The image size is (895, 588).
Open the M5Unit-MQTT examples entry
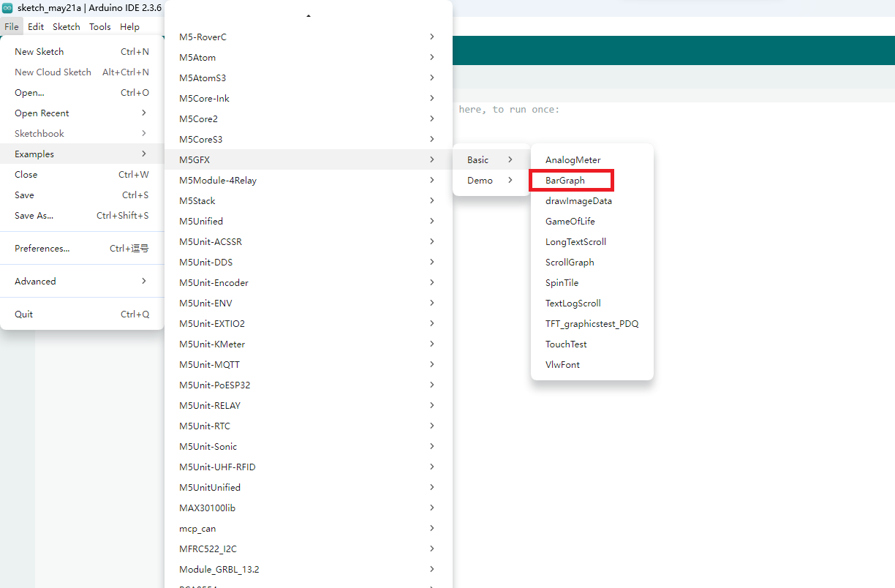coord(309,365)
